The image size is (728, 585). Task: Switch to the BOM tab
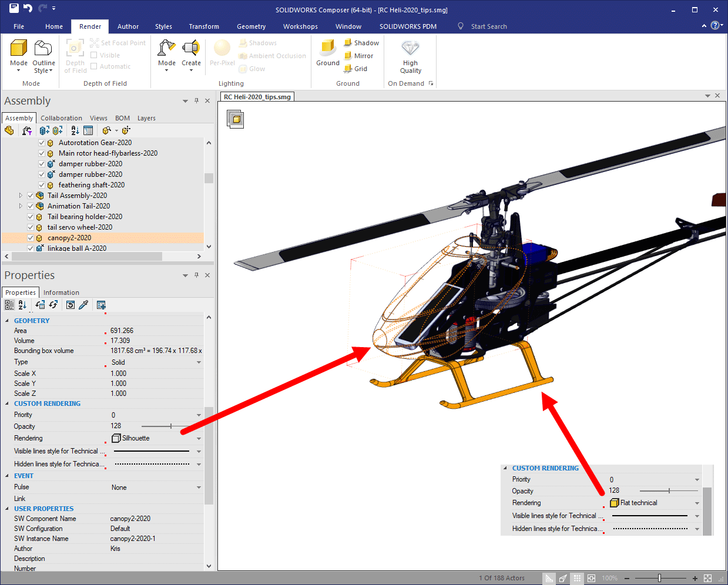pyautogui.click(x=122, y=118)
